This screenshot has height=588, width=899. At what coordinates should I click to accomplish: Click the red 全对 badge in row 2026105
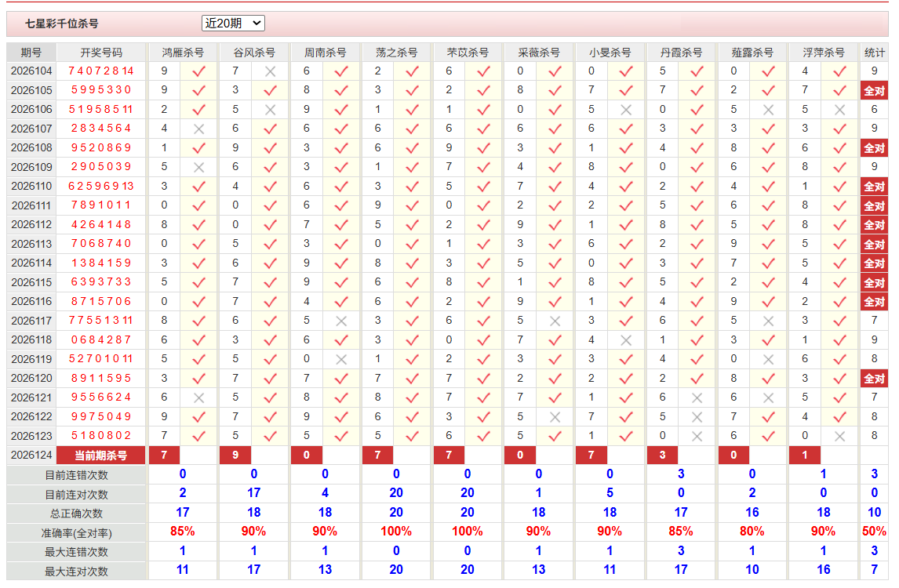point(875,90)
